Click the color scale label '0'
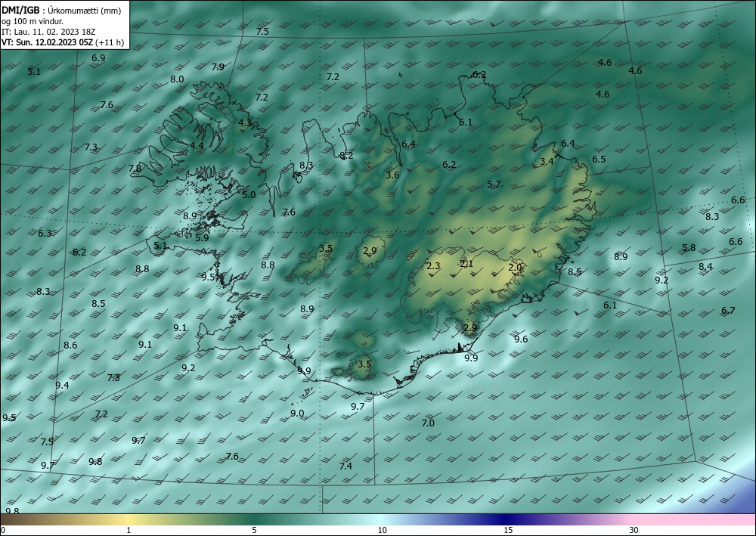 click(3, 530)
